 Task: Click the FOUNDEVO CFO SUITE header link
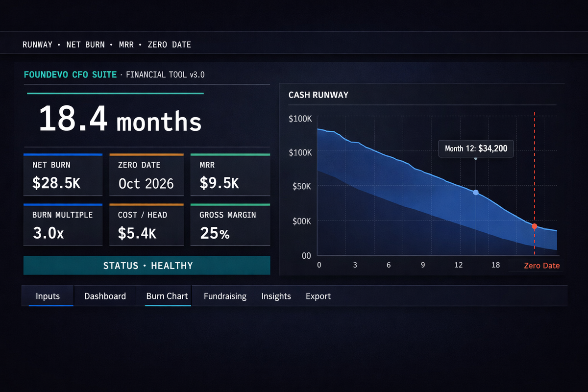(70, 74)
